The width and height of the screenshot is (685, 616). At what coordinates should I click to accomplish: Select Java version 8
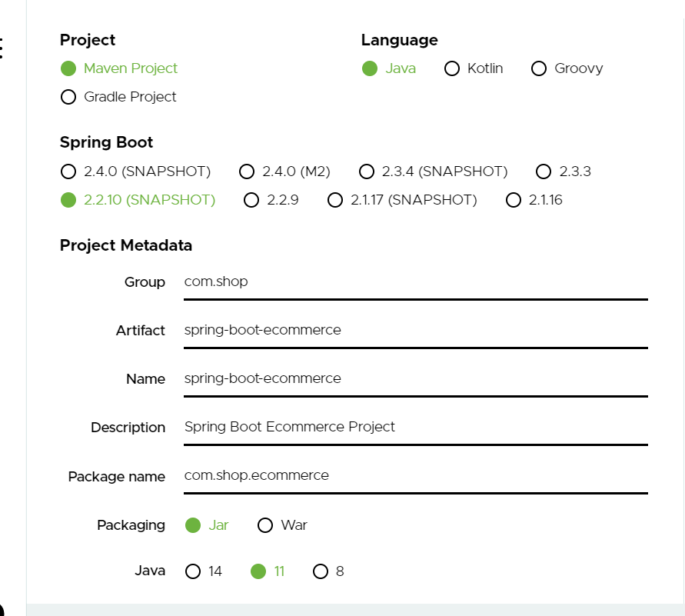(321, 571)
